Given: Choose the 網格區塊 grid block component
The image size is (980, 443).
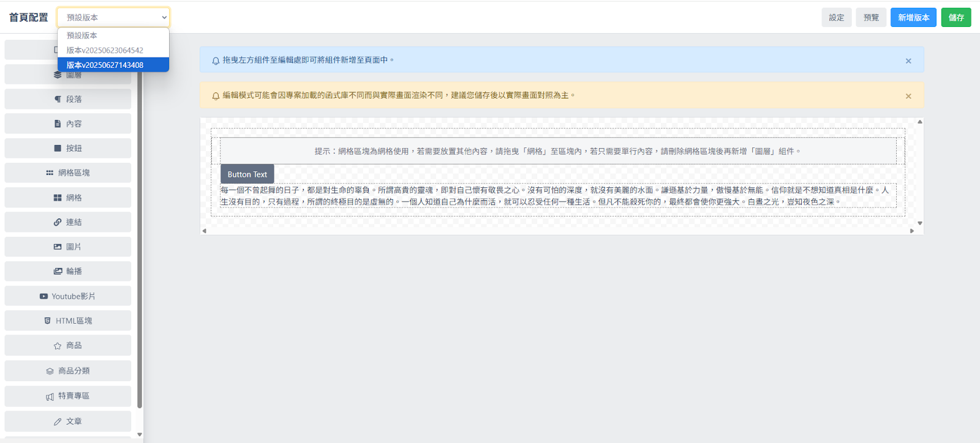Looking at the screenshot, I should (68, 173).
